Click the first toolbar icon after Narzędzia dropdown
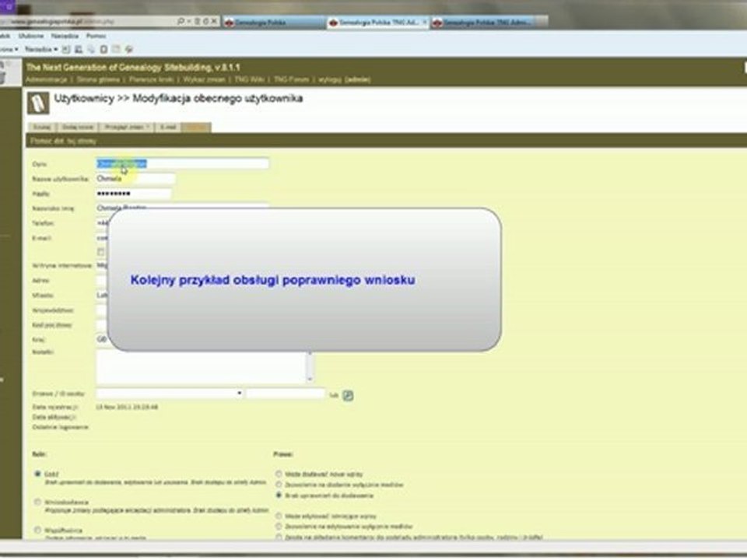The height and width of the screenshot is (560, 747). coord(66,49)
